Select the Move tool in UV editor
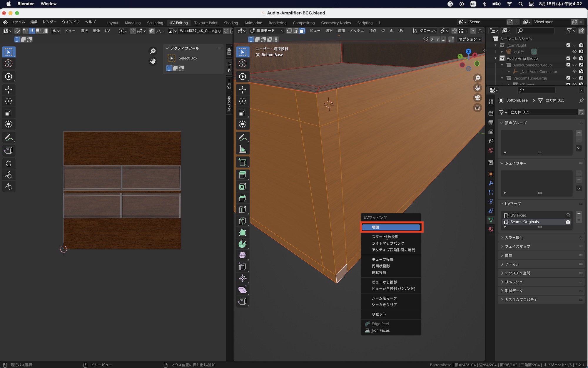 click(x=9, y=89)
